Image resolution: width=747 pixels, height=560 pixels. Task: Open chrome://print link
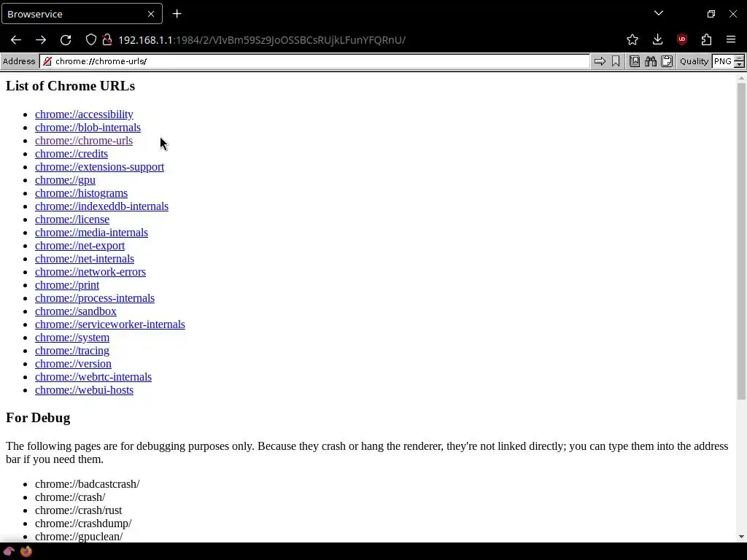[x=67, y=285]
